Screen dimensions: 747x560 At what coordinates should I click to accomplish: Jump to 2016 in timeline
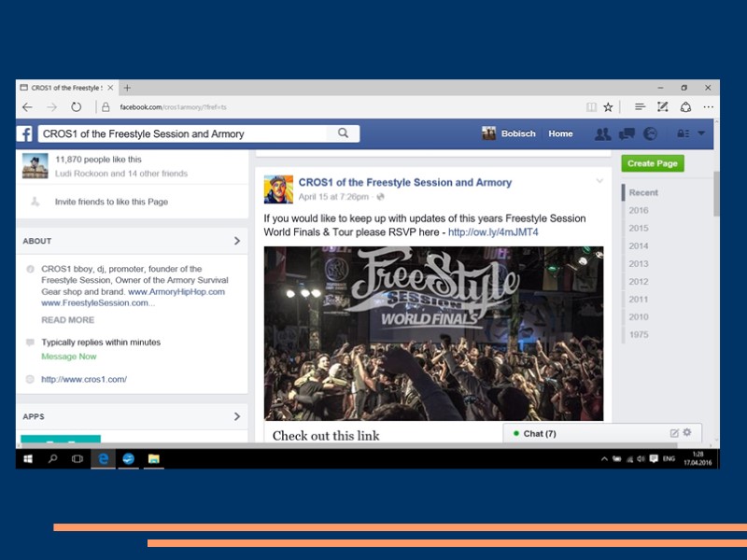coord(639,211)
